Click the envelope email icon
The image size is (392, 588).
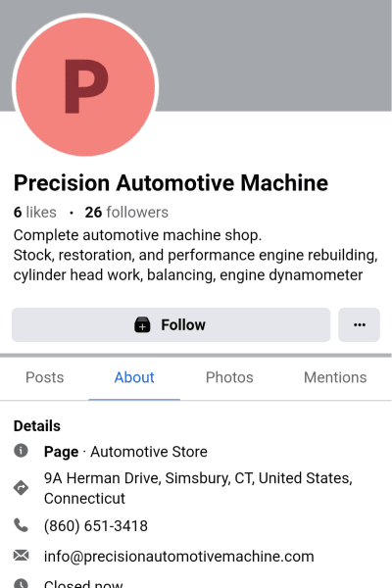(21, 555)
